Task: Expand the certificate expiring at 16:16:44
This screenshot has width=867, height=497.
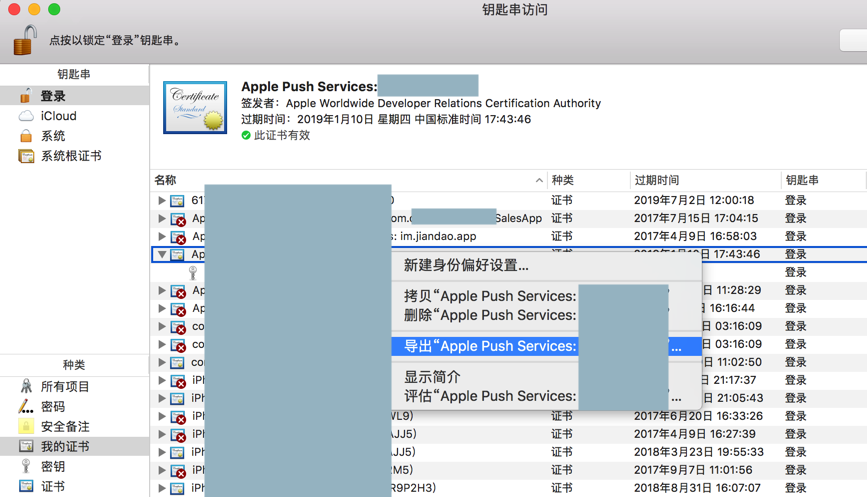Action: tap(161, 308)
